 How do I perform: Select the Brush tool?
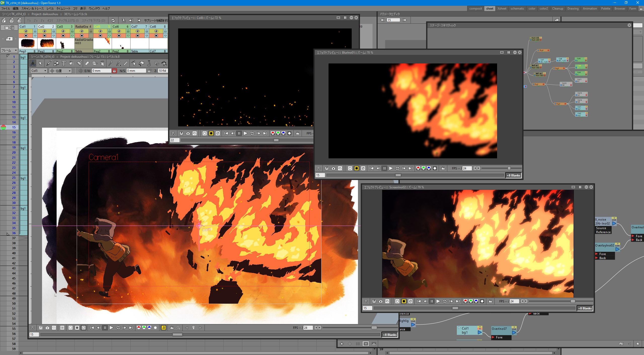(49, 63)
